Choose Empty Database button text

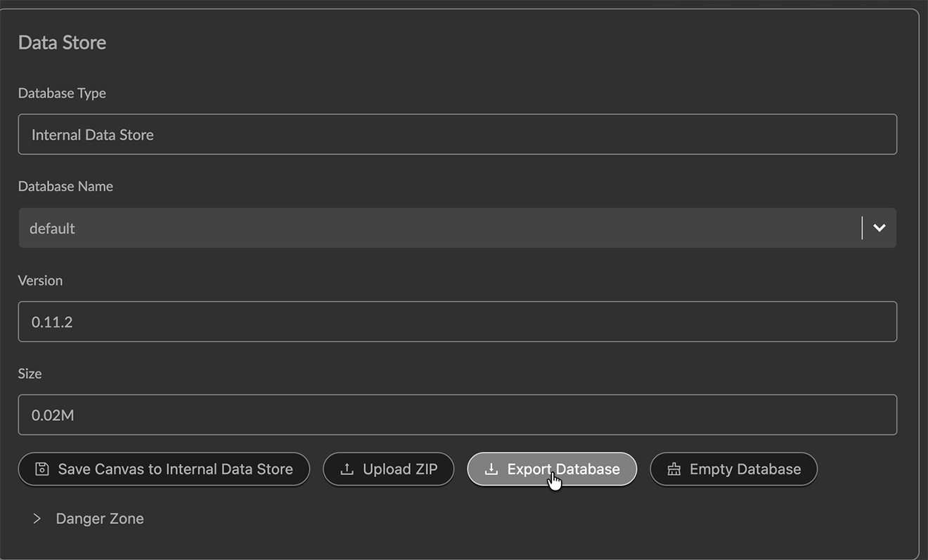(x=745, y=469)
